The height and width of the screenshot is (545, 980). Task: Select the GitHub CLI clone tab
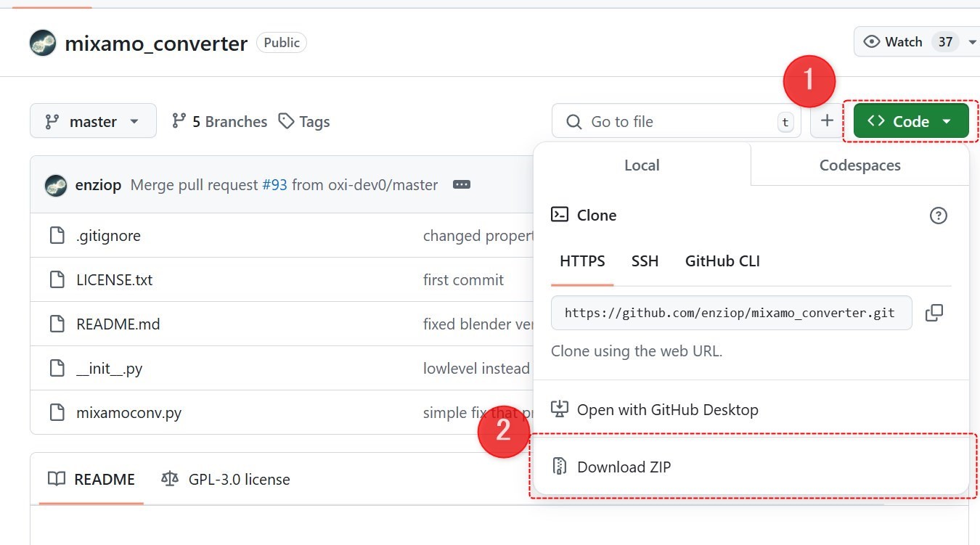722,261
